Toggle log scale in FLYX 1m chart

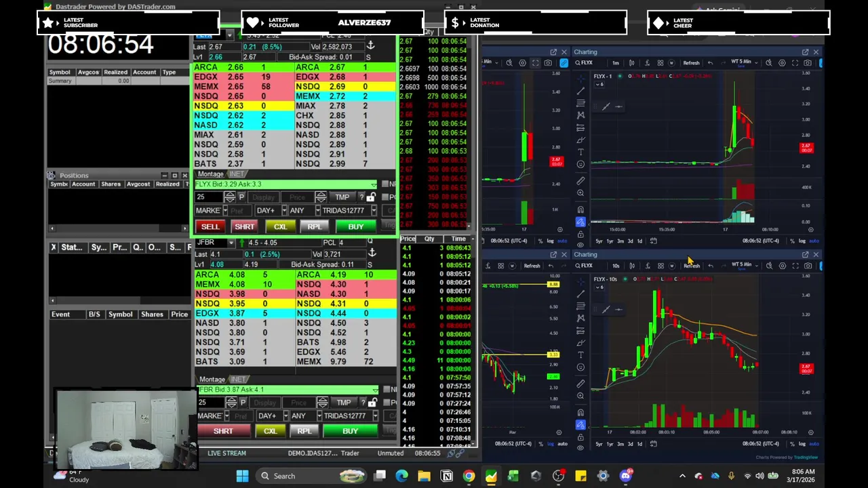(802, 241)
